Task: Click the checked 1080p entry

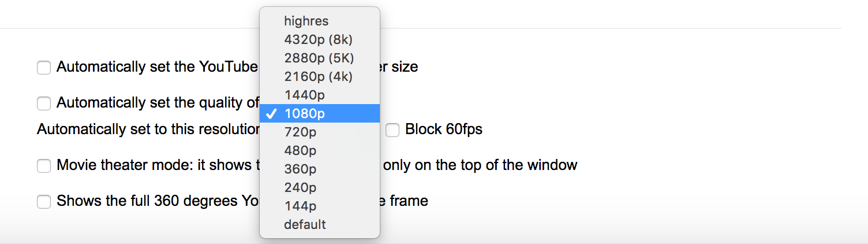Action: [x=305, y=113]
